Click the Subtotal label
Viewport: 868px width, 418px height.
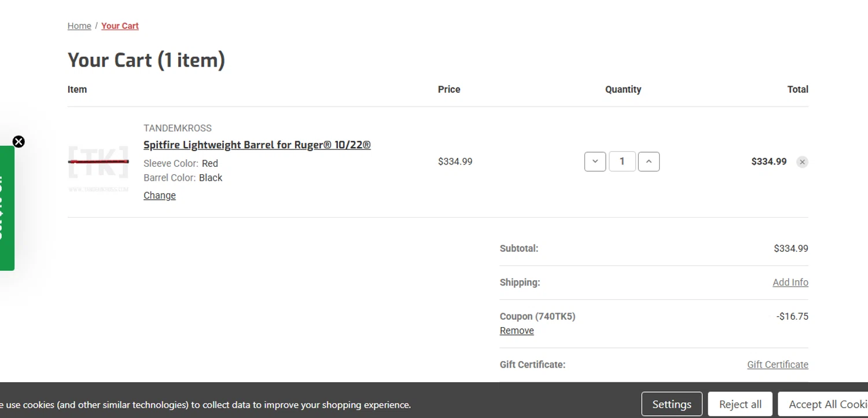tap(519, 248)
